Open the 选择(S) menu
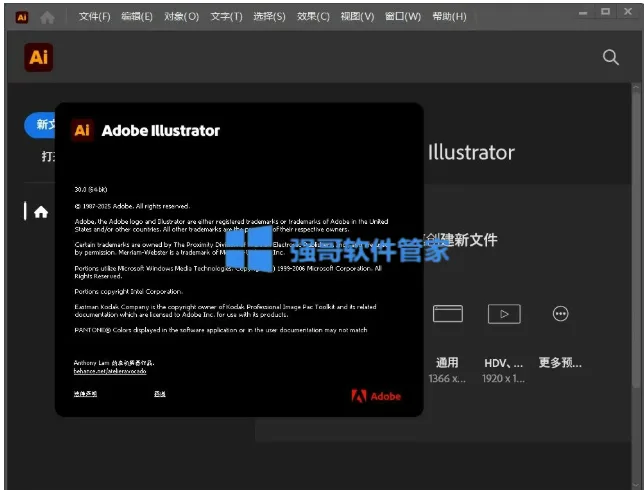The width and height of the screenshot is (644, 490). coord(269,16)
